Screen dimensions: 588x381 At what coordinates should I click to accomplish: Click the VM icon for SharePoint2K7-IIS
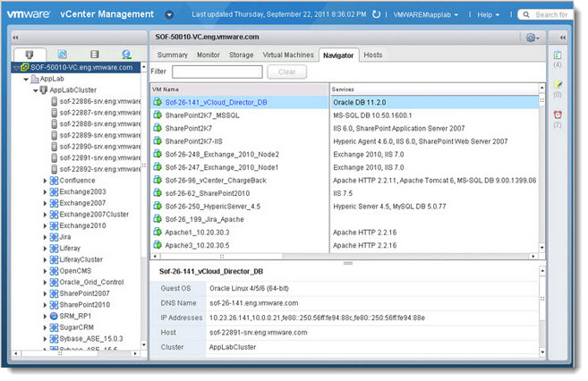click(158, 140)
